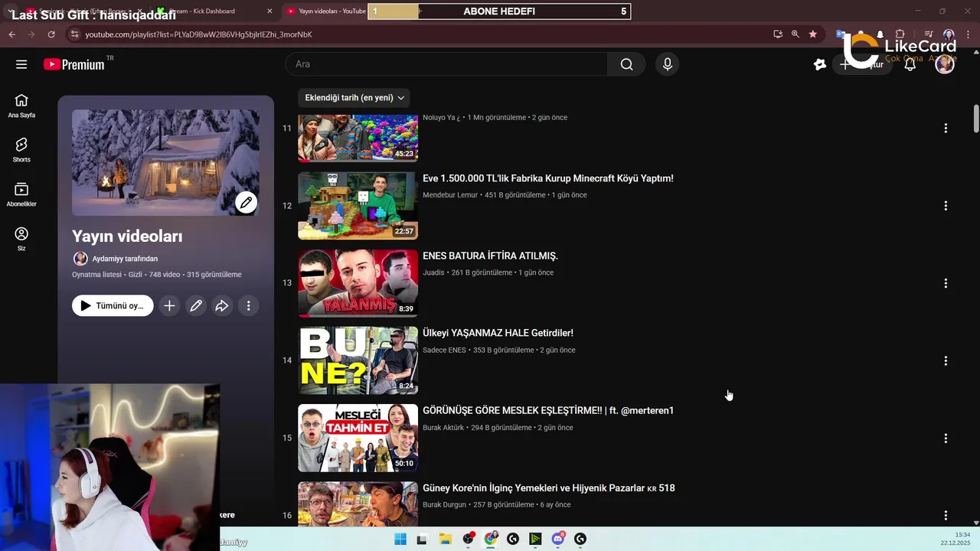Open playlist more options beside share
This screenshot has width=980, height=551.
tap(248, 305)
